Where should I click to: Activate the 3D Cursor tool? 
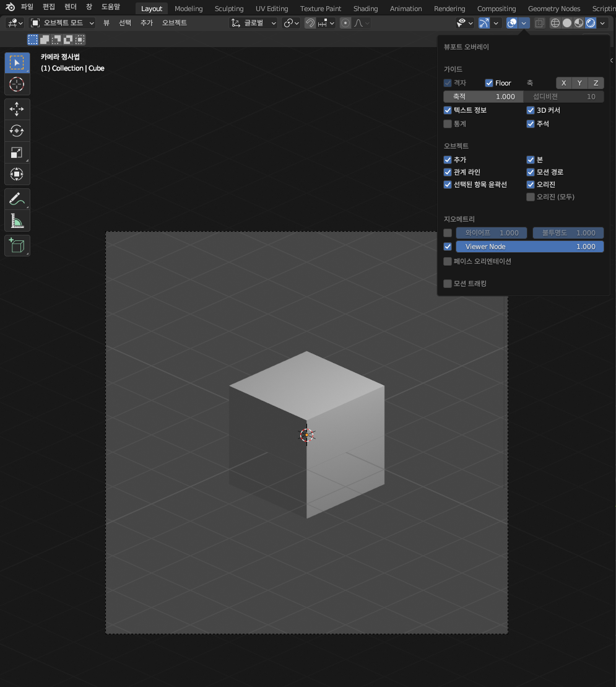17,84
